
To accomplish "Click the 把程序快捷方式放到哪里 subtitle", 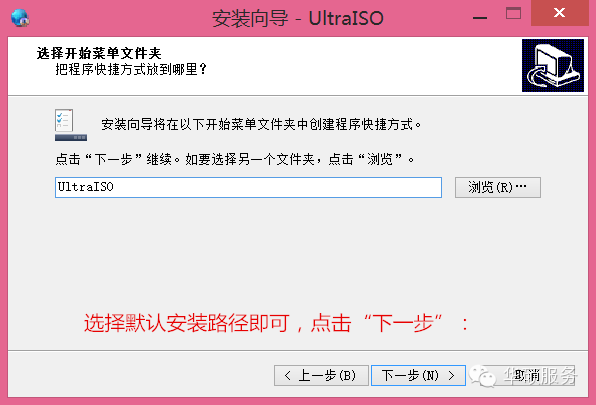I will pyautogui.click(x=131, y=70).
